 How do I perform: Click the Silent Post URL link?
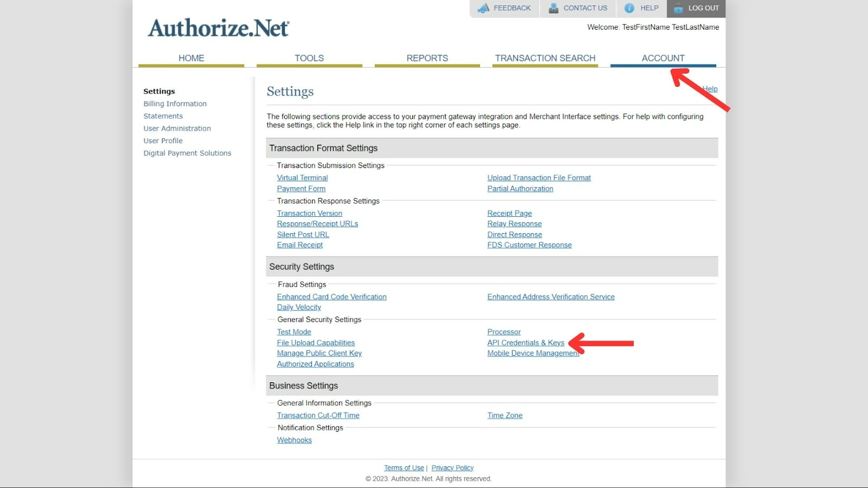tap(303, 235)
